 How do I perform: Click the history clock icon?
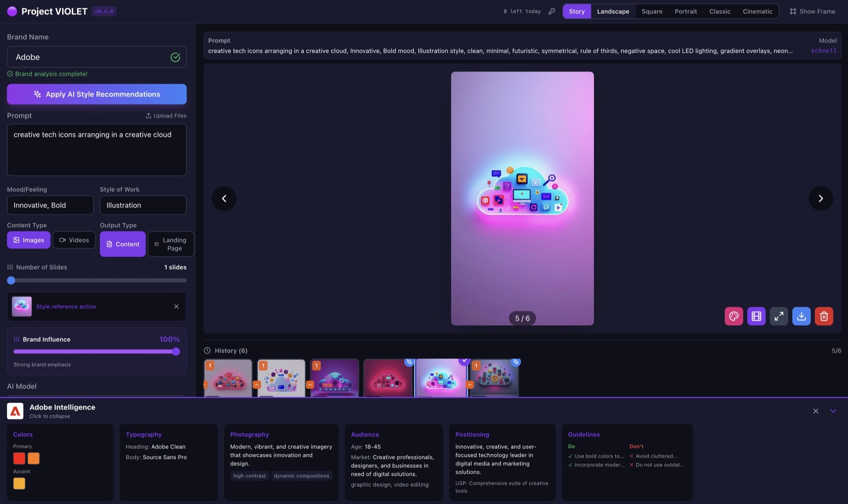(x=207, y=351)
